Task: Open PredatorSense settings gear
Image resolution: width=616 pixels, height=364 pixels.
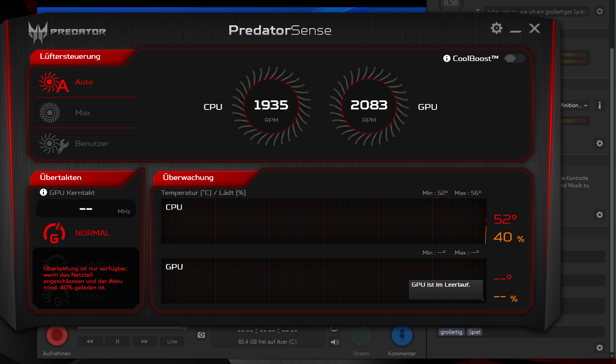Action: point(496,28)
